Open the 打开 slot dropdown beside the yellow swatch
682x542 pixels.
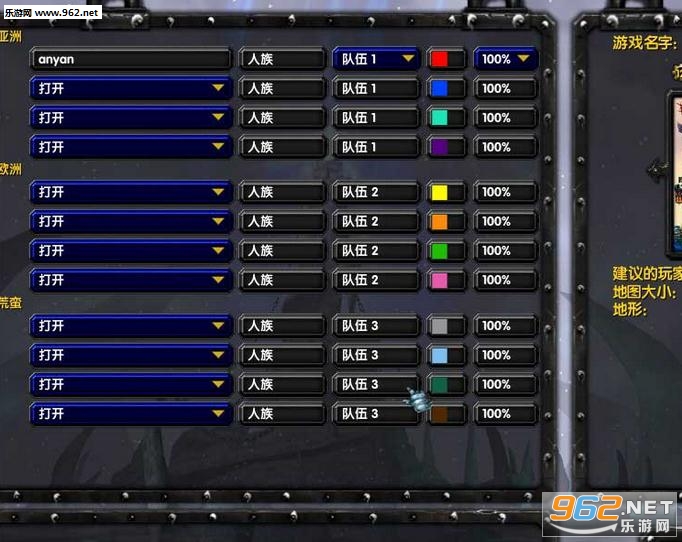pos(130,192)
